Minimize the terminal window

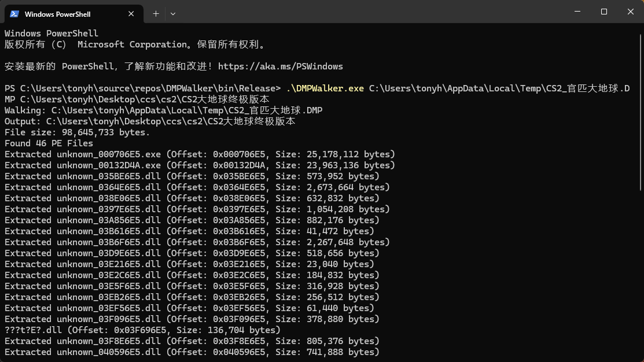point(577,12)
